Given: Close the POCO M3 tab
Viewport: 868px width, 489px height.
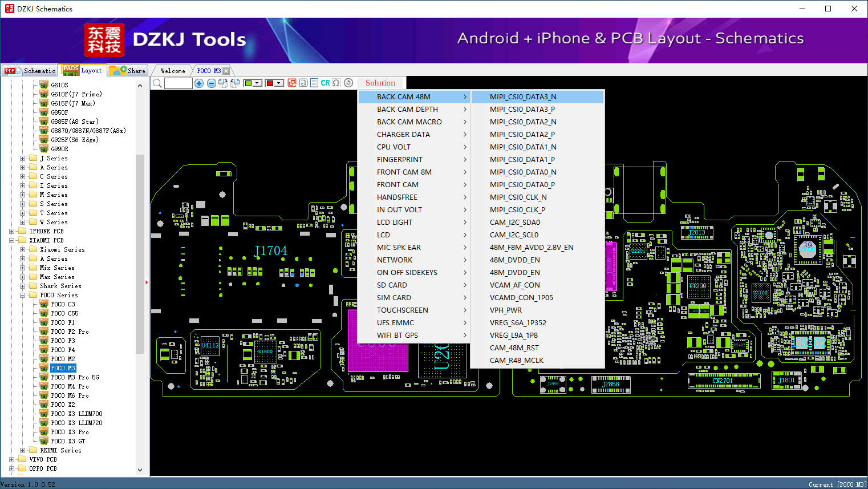Looking at the screenshot, I should (226, 71).
